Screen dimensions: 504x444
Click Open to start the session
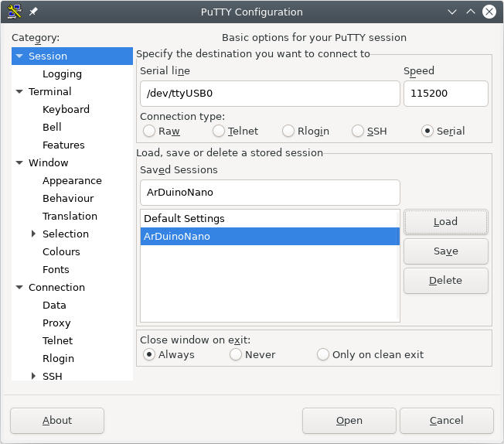349,421
